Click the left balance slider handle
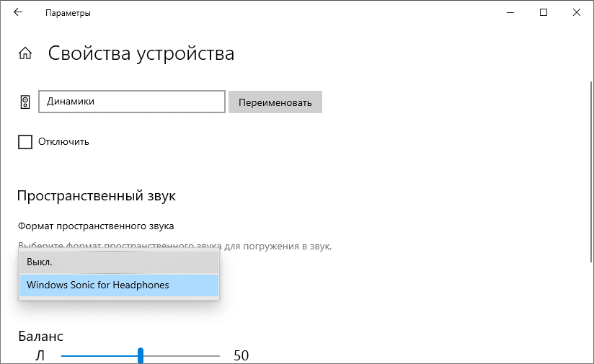 point(141,355)
